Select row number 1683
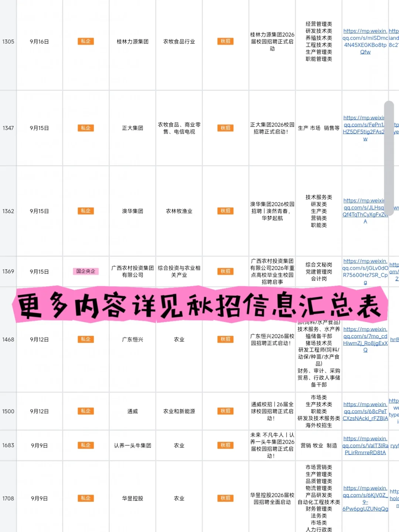Image resolution: width=399 pixels, height=532 pixels. (8, 446)
